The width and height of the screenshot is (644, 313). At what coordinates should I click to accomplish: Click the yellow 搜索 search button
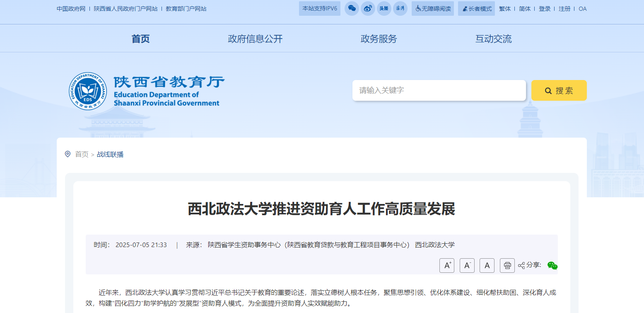559,90
